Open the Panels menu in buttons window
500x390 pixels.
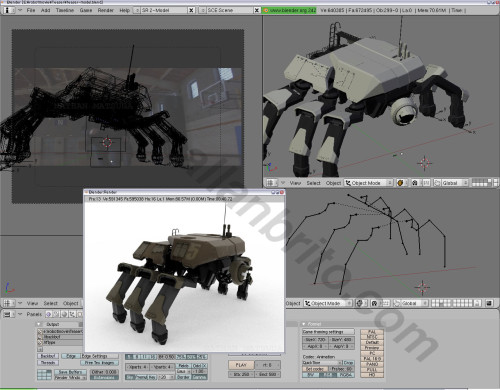(x=34, y=314)
